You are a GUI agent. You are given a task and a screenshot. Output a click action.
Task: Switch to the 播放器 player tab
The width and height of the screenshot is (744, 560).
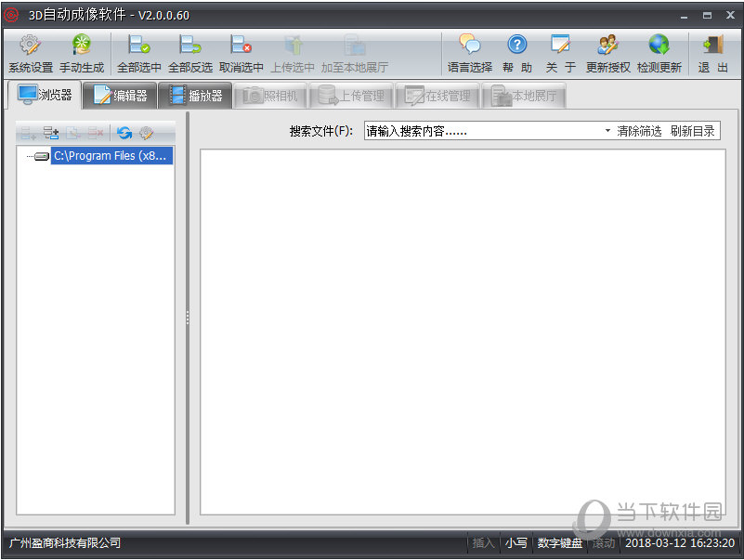coord(195,96)
